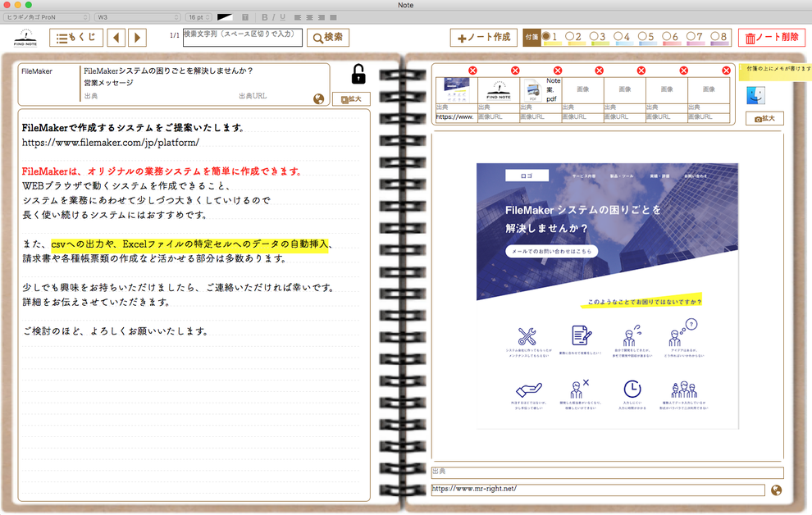Select sticky note color 6
The width and height of the screenshot is (812, 515).
[671, 37]
